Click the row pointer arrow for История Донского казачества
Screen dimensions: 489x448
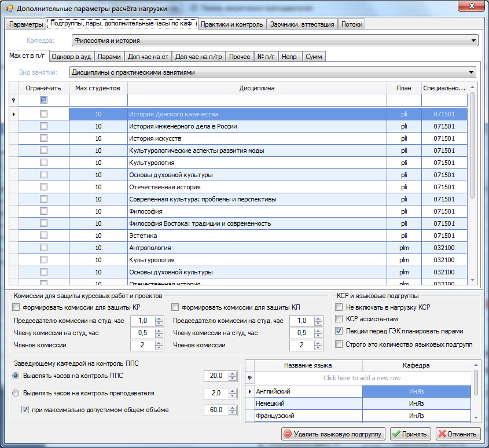click(13, 114)
